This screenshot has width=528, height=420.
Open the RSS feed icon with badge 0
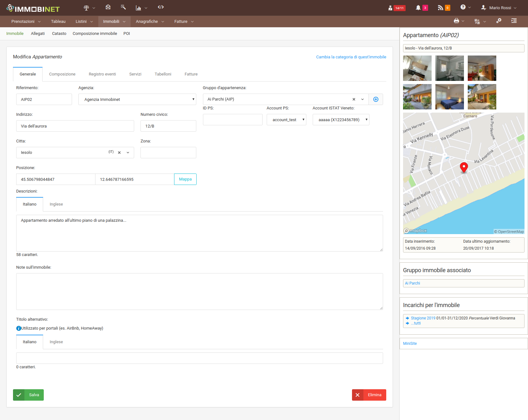(444, 8)
